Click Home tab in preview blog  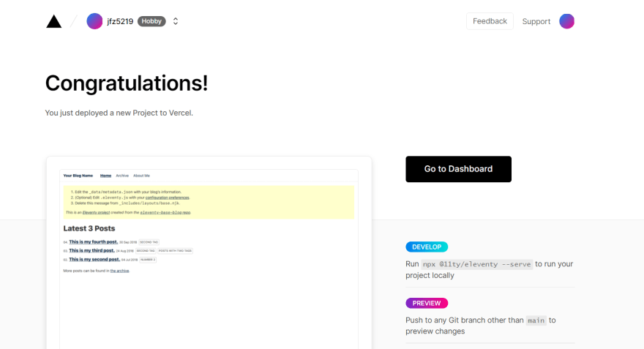[x=105, y=176]
